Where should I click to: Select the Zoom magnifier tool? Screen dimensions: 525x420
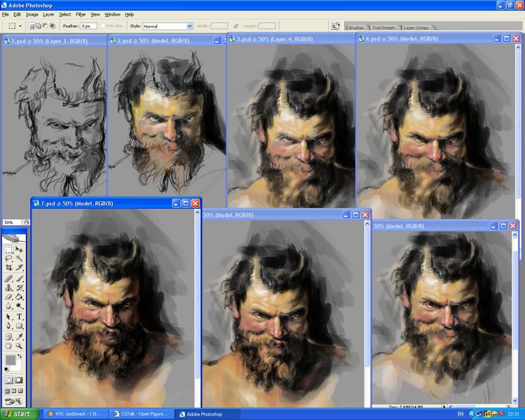[x=20, y=346]
